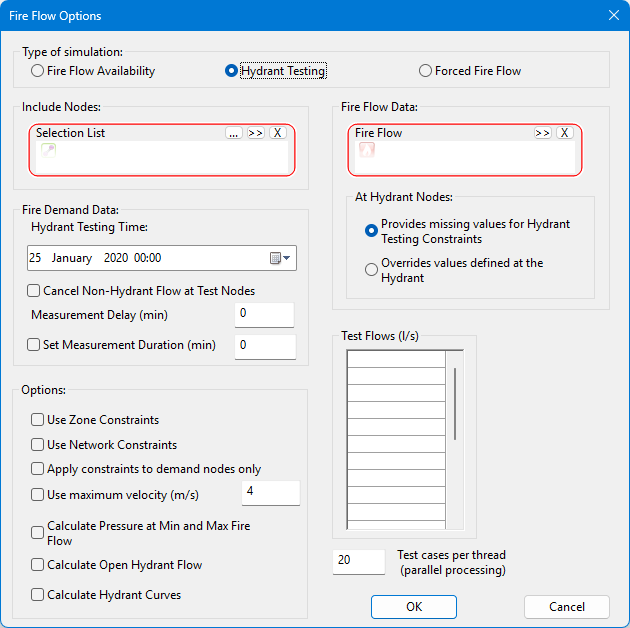The width and height of the screenshot is (630, 628).
Task: Enable Cancel Non-Hydrant Flow at Test Nodes
Action: click(x=34, y=291)
